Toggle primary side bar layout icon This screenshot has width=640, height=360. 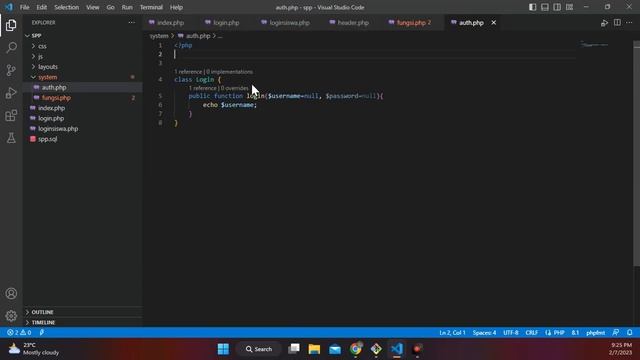pos(532,7)
